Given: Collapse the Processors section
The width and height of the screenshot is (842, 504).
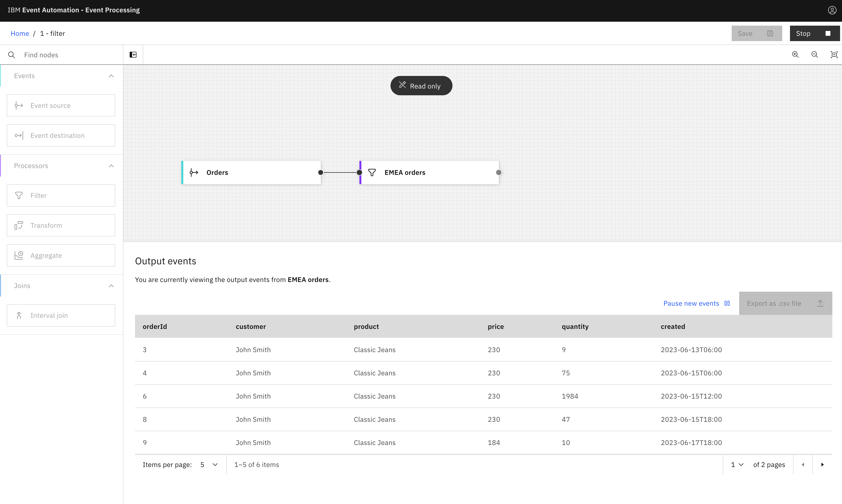Looking at the screenshot, I should (111, 166).
